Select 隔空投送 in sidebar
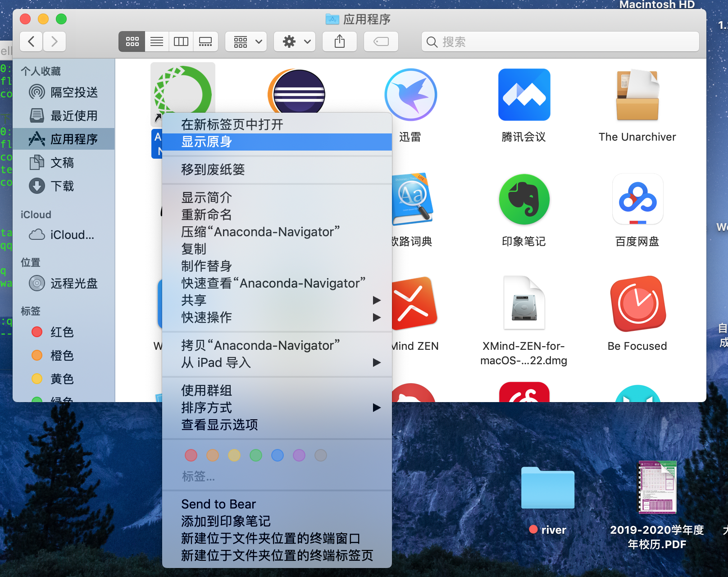The height and width of the screenshot is (577, 728). pos(64,92)
